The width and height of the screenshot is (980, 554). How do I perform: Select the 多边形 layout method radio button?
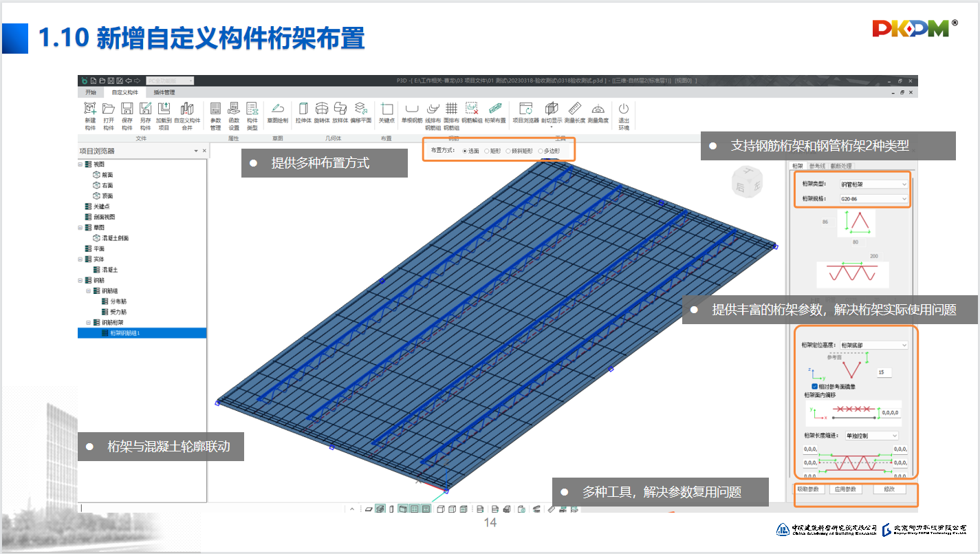coord(541,151)
